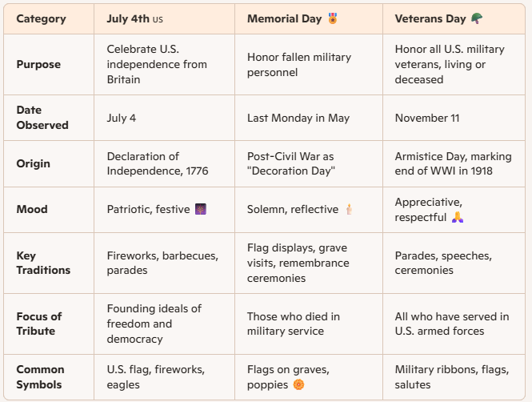Image resolution: width=532 pixels, height=402 pixels.
Task: Select the Origin row label
Action: click(x=33, y=163)
